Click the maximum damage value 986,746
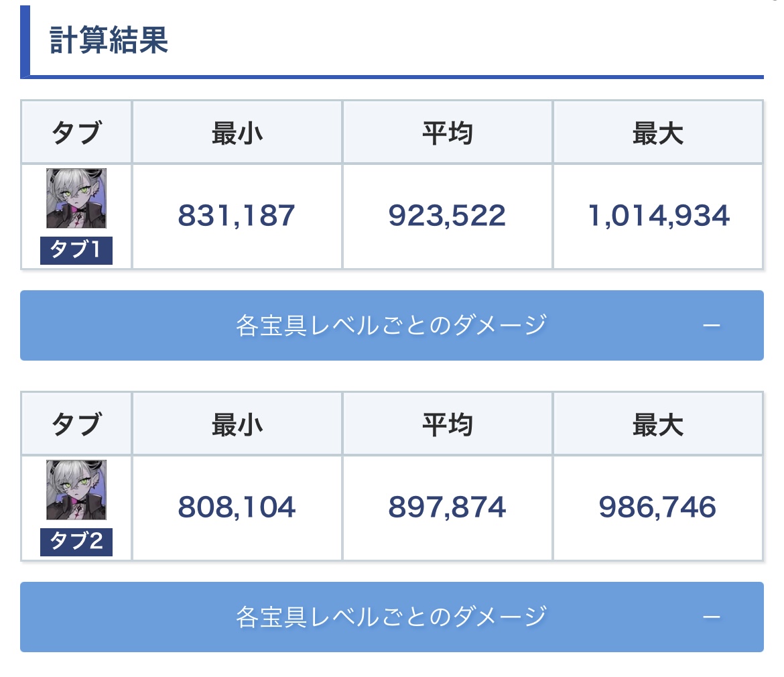Viewport: 784px width, 677px height. [x=658, y=507]
